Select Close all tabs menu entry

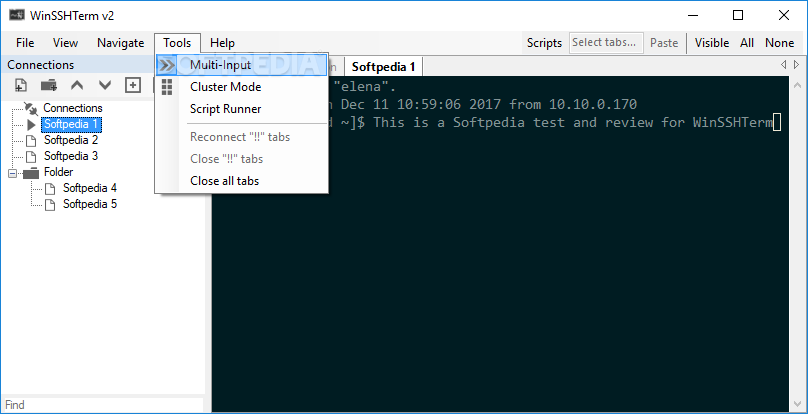click(242, 180)
